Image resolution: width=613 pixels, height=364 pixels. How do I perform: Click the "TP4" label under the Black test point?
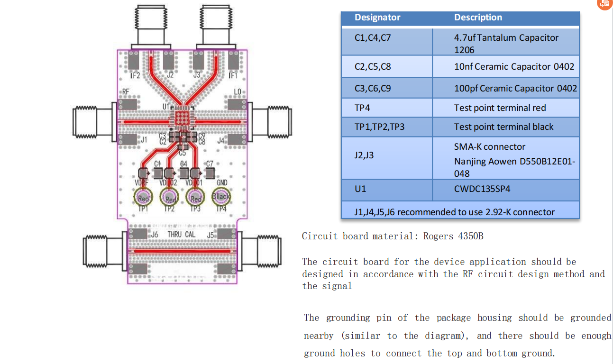(x=221, y=209)
